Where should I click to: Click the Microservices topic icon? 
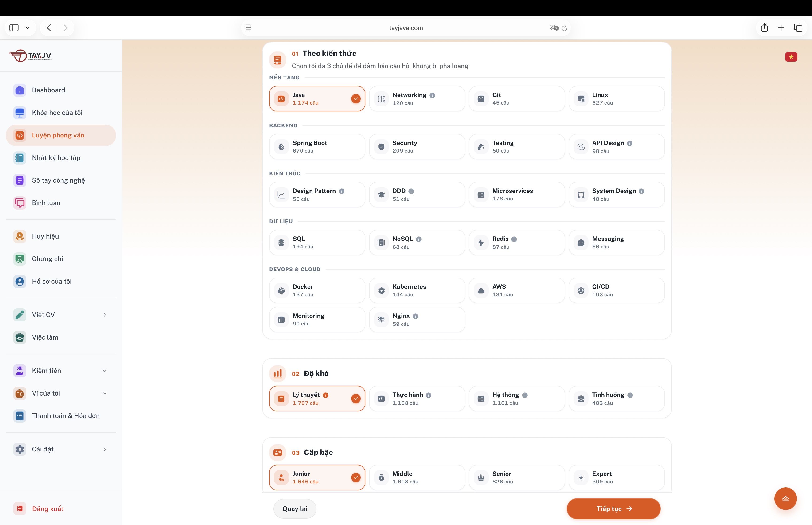coord(481,195)
